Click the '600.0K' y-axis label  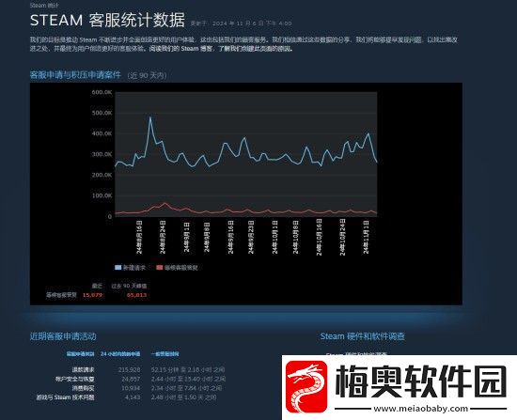(102, 92)
